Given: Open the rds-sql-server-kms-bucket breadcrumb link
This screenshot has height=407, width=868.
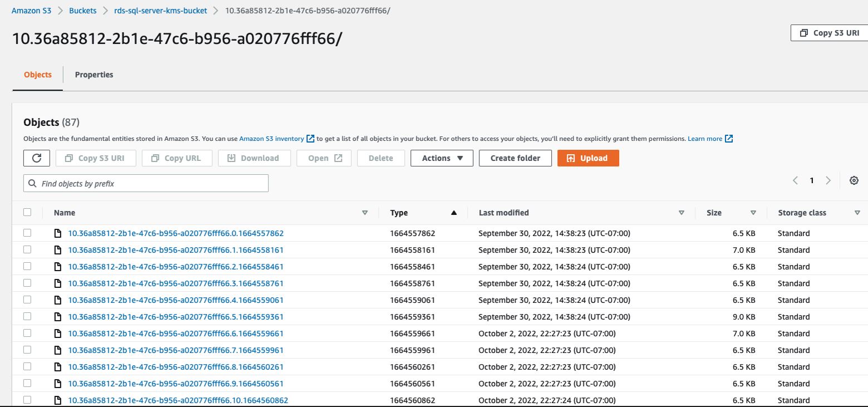Looking at the screenshot, I should click(160, 10).
